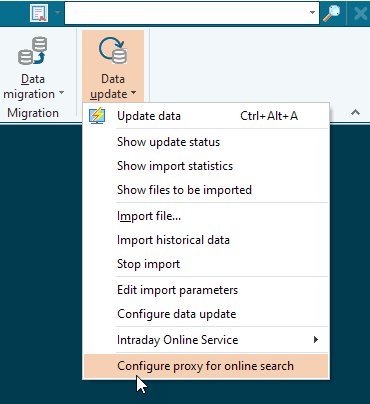
Task: Select Configure data update
Action: click(x=206, y=314)
